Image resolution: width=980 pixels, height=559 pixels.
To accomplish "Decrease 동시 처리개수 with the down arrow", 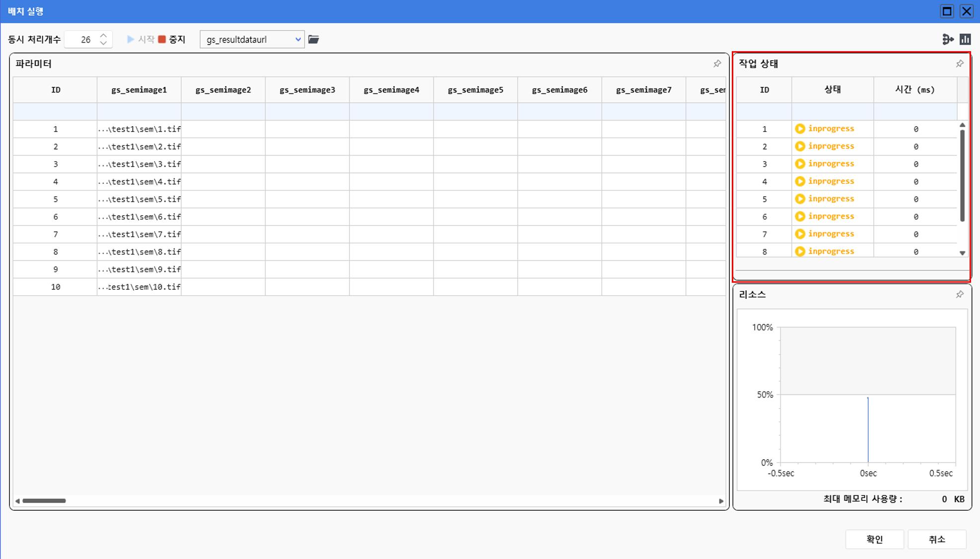I will (x=103, y=43).
